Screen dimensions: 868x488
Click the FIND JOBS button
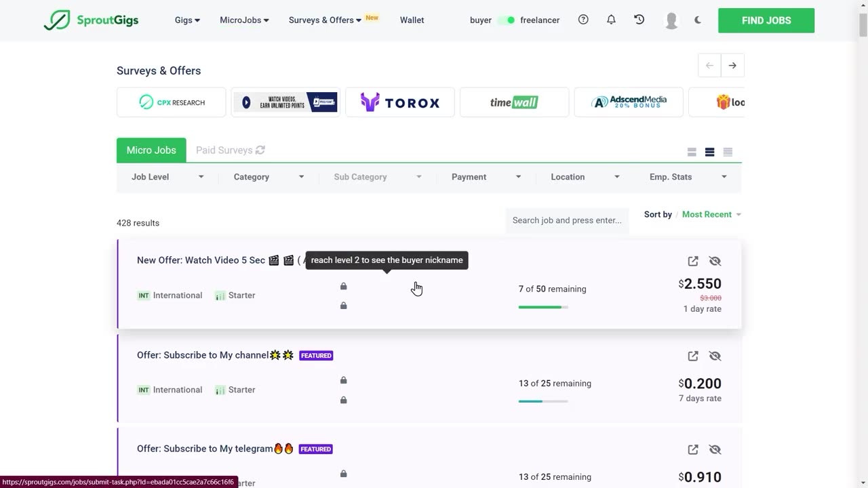point(766,20)
